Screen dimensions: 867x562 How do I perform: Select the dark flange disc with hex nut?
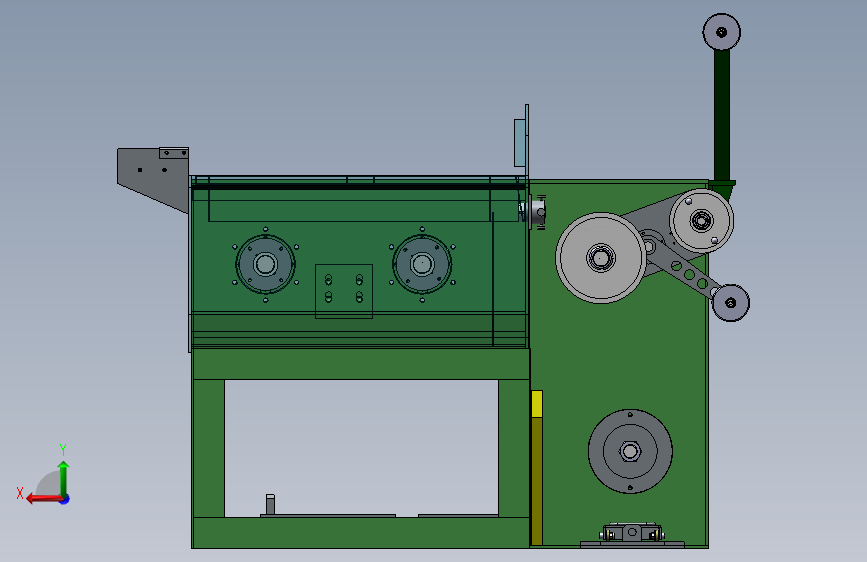click(630, 451)
